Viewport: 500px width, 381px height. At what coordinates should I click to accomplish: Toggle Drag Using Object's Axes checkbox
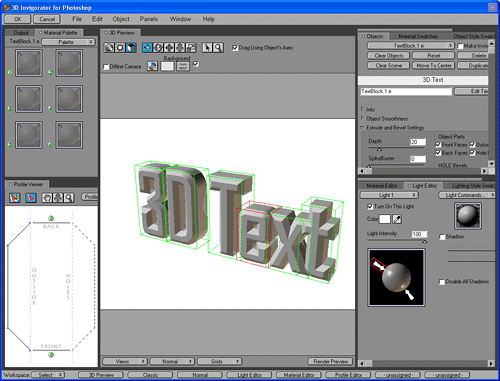point(235,48)
